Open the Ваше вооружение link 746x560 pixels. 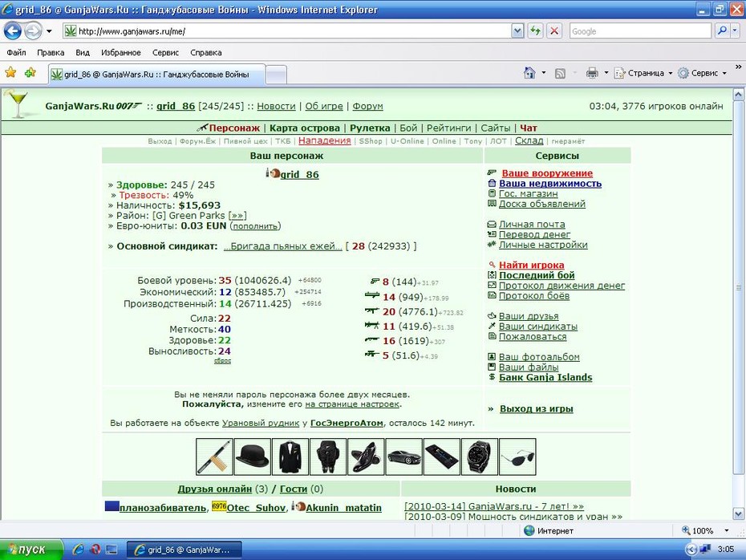(x=547, y=173)
